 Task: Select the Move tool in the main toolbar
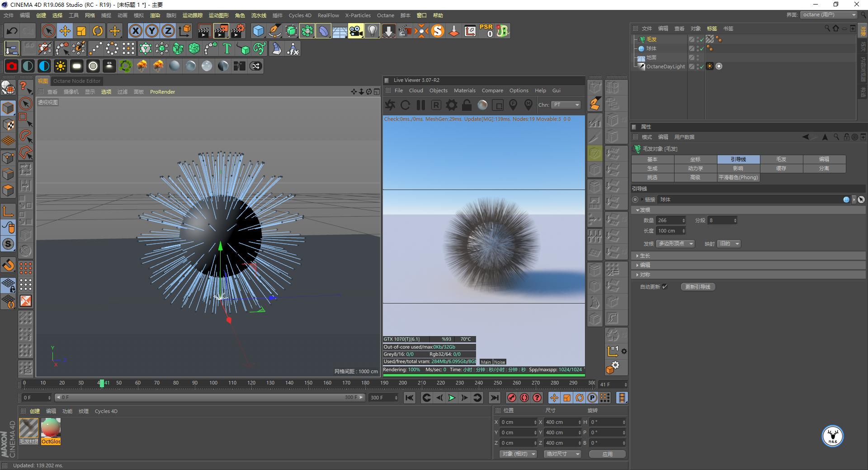coord(65,31)
